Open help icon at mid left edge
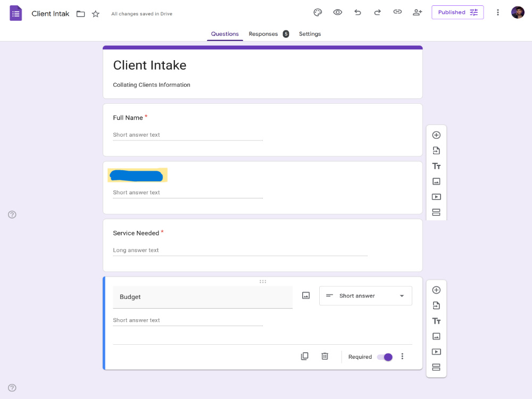 [12, 214]
